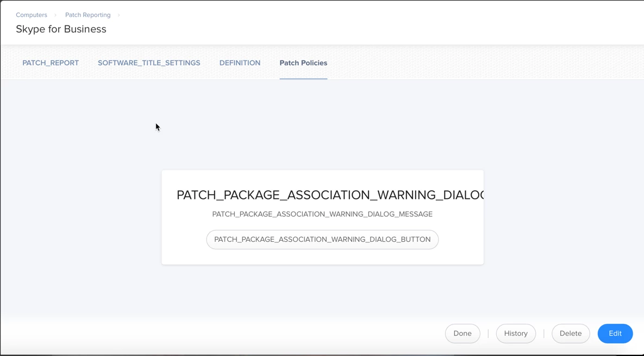Select the Patch Policies tab

pyautogui.click(x=303, y=63)
